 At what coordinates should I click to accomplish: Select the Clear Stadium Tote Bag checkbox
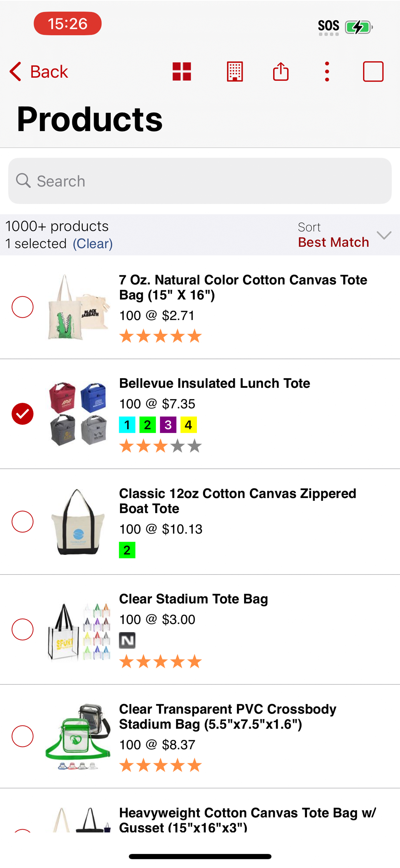[x=23, y=630]
